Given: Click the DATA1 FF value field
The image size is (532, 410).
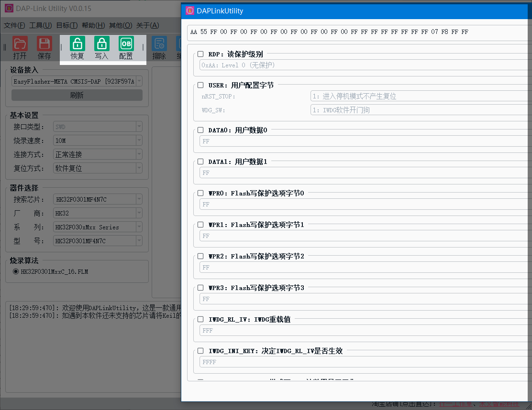Looking at the screenshot, I should coord(366,173).
